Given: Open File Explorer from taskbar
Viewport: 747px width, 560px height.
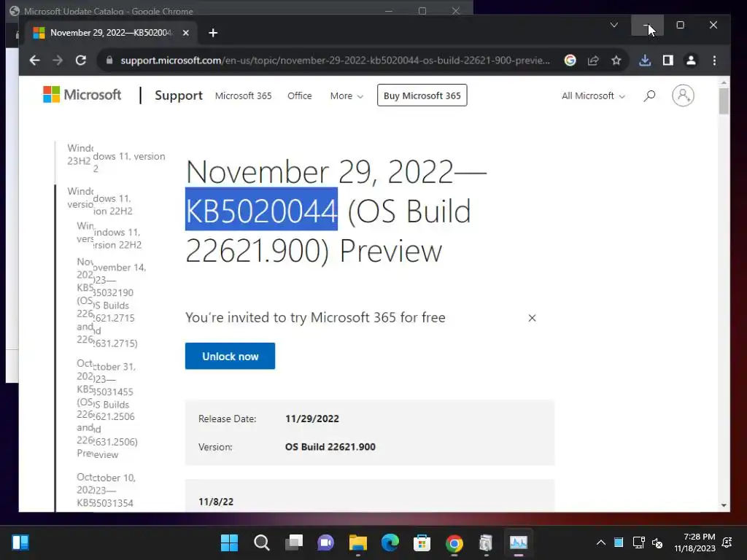Looking at the screenshot, I should pos(357,542).
